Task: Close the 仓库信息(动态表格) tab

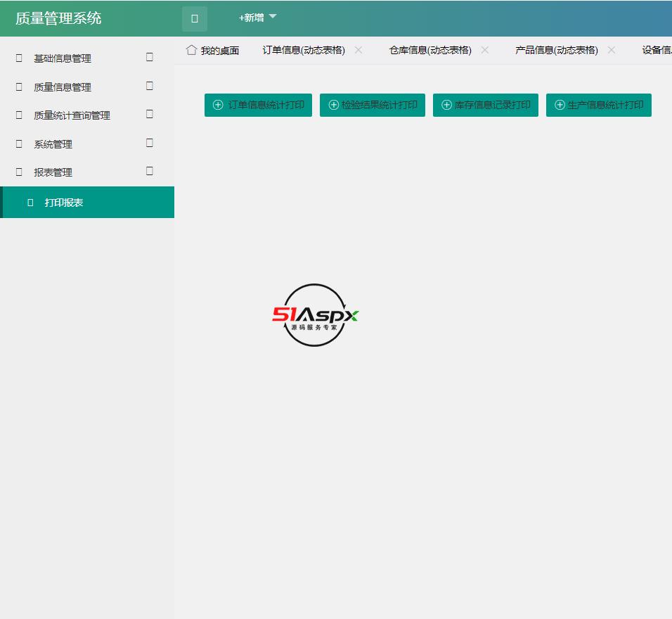Action: click(x=485, y=50)
